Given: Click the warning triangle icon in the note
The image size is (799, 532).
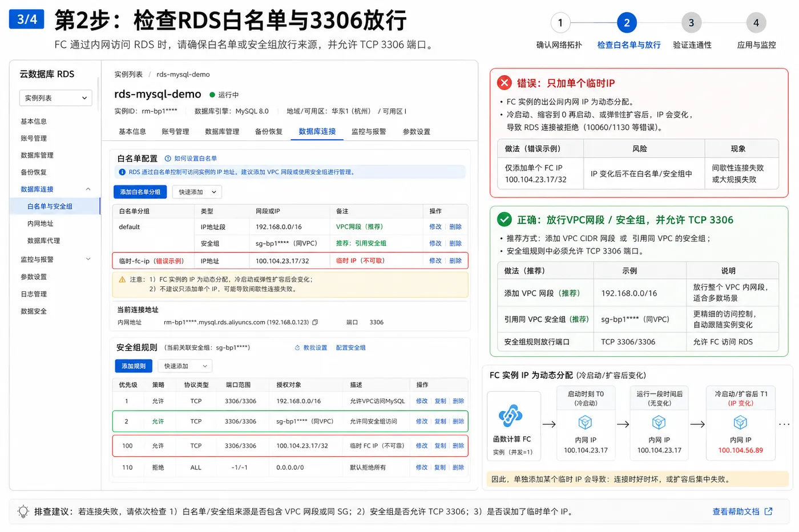Looking at the screenshot, I should (x=122, y=279).
